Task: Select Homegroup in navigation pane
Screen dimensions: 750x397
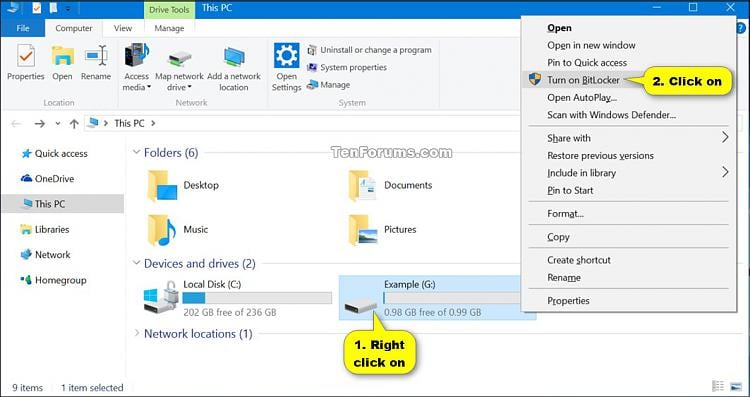Action: (x=54, y=280)
